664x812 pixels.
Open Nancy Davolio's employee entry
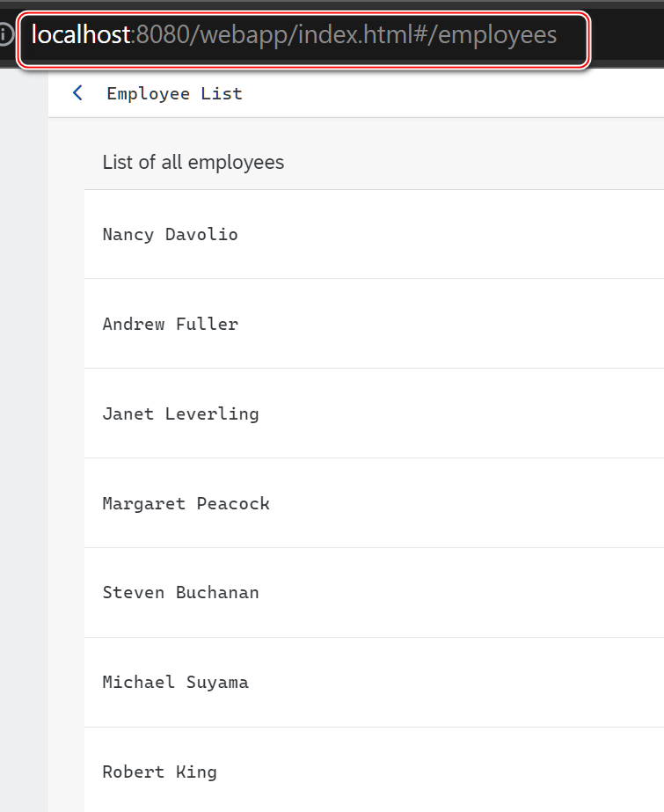pyautogui.click(x=170, y=235)
